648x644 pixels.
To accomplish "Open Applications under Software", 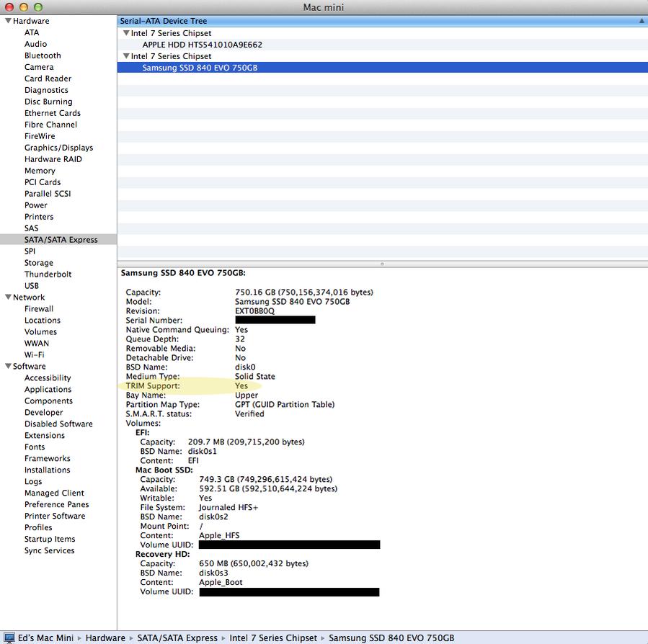I will (x=48, y=390).
